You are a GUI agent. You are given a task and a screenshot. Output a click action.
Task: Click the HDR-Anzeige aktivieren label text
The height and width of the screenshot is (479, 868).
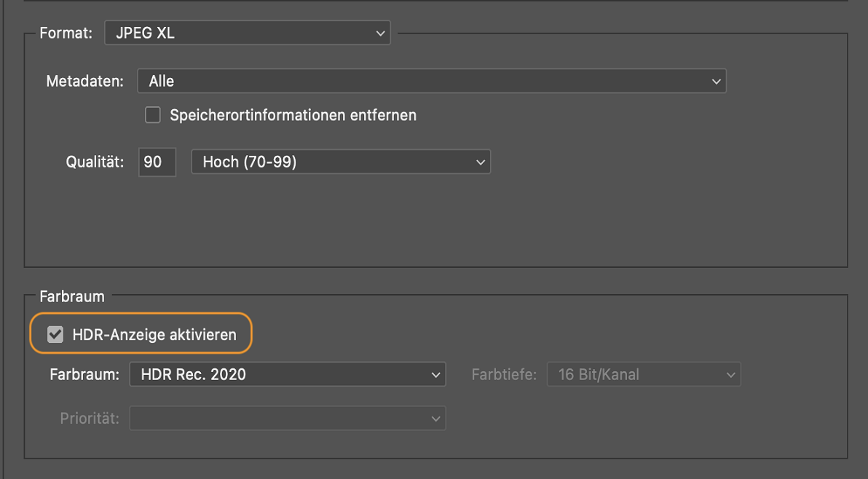click(x=154, y=335)
